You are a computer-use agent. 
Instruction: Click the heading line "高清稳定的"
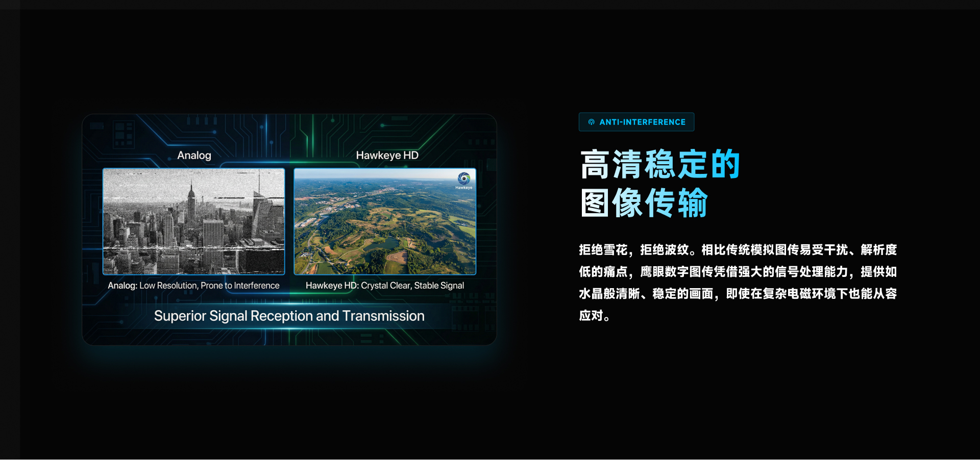click(x=659, y=164)
